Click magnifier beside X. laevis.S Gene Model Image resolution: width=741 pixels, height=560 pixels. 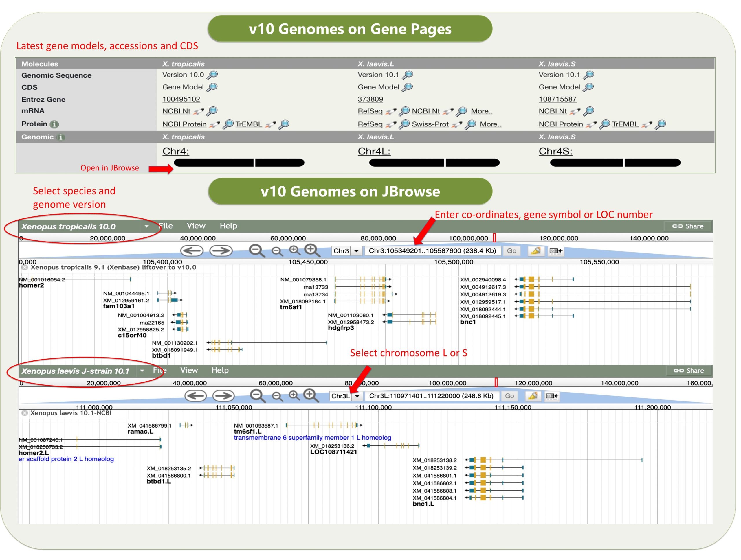coord(588,87)
